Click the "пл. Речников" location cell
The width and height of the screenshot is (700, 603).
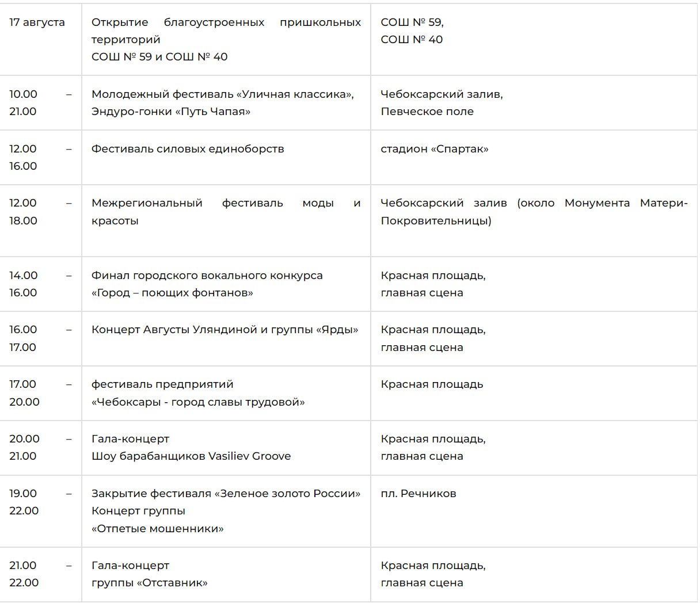click(x=418, y=494)
